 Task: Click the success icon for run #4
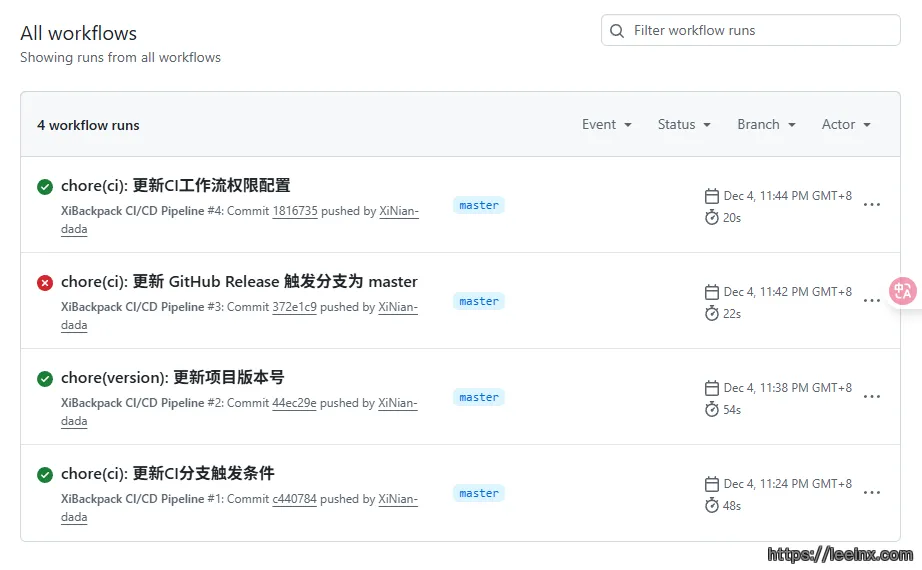(x=45, y=186)
